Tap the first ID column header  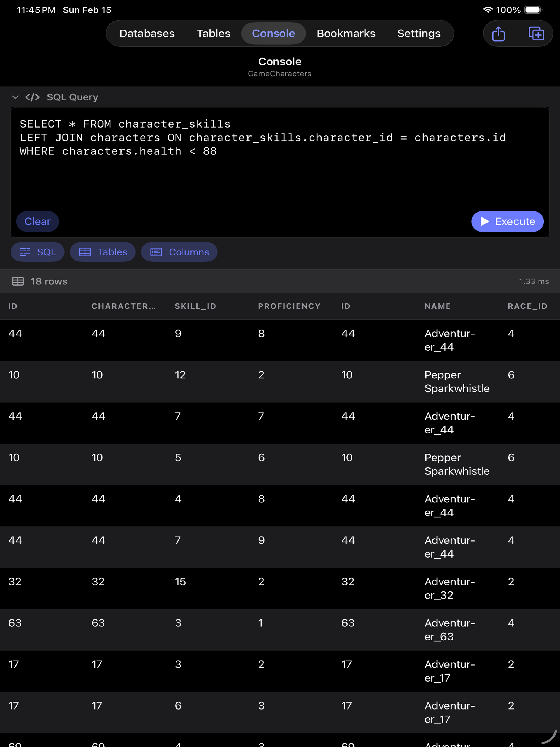[x=13, y=306]
